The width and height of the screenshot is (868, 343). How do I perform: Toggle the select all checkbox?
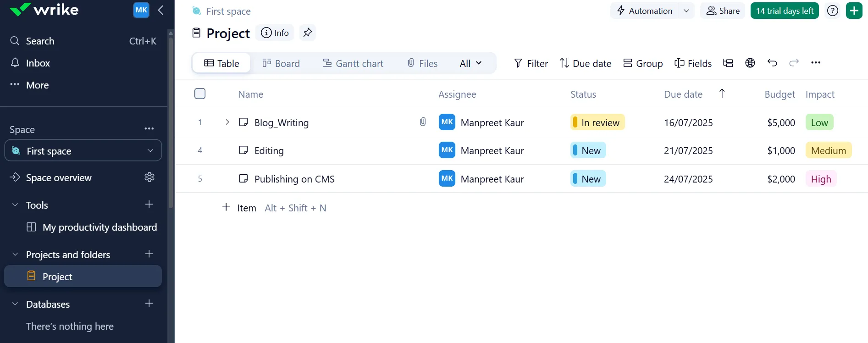tap(200, 94)
